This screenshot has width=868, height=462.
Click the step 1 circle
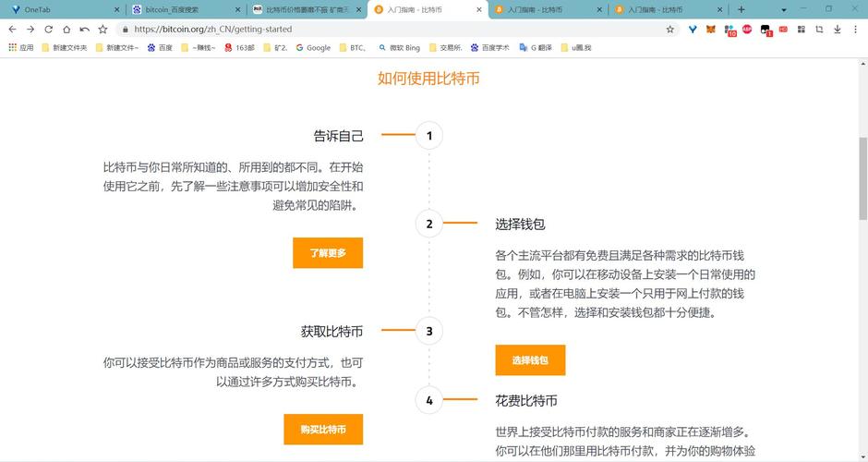429,136
